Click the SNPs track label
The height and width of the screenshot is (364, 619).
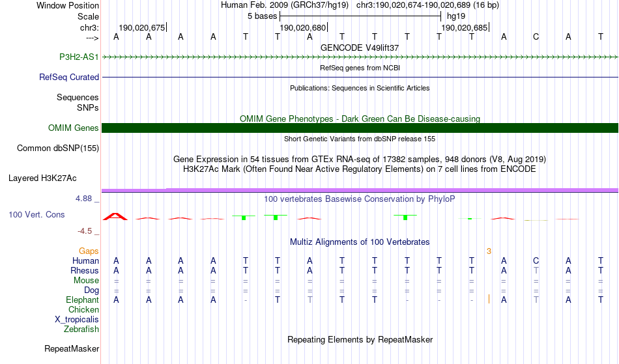click(88, 107)
